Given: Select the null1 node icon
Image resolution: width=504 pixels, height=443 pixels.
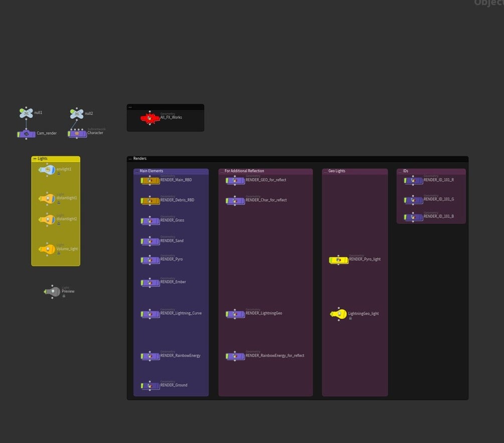Looking at the screenshot, I should pyautogui.click(x=26, y=113).
